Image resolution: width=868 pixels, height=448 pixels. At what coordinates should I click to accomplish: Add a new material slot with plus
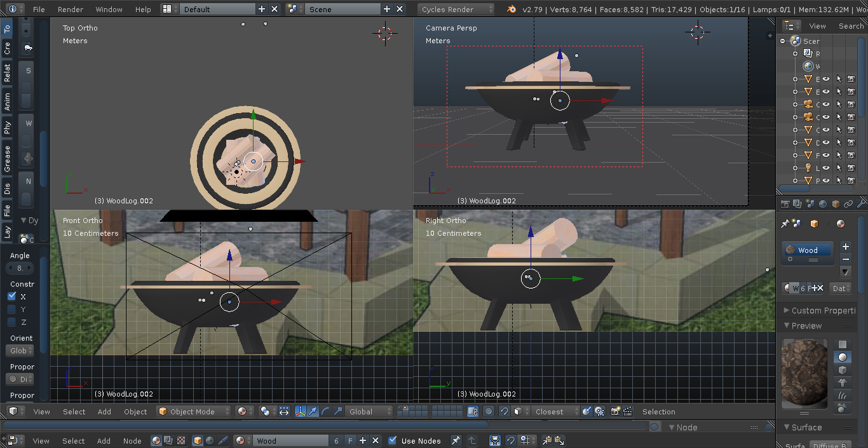[845, 247]
